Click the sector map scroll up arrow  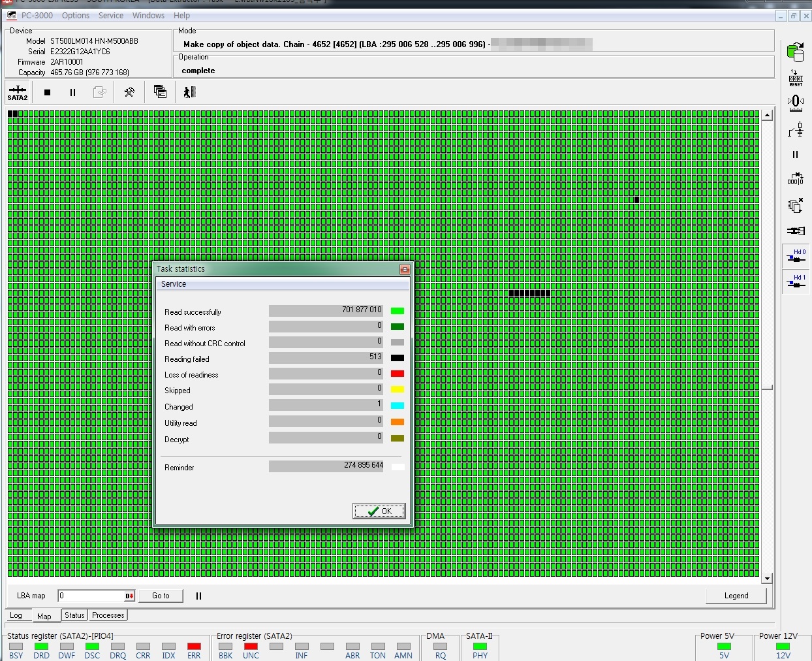767,116
